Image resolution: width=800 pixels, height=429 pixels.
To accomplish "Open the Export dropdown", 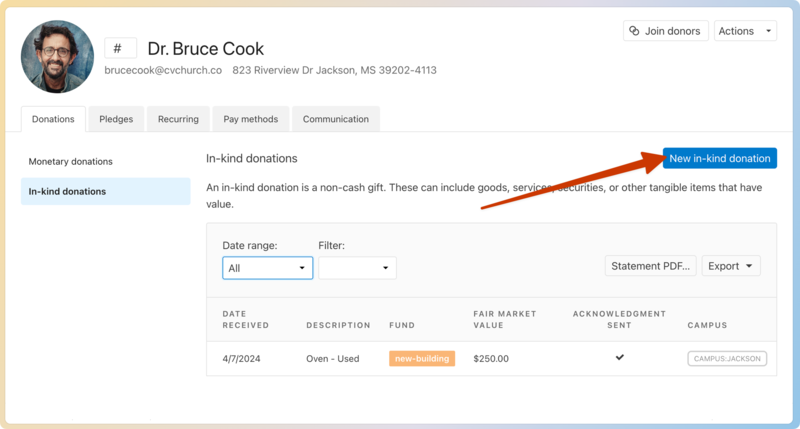I will (x=731, y=266).
